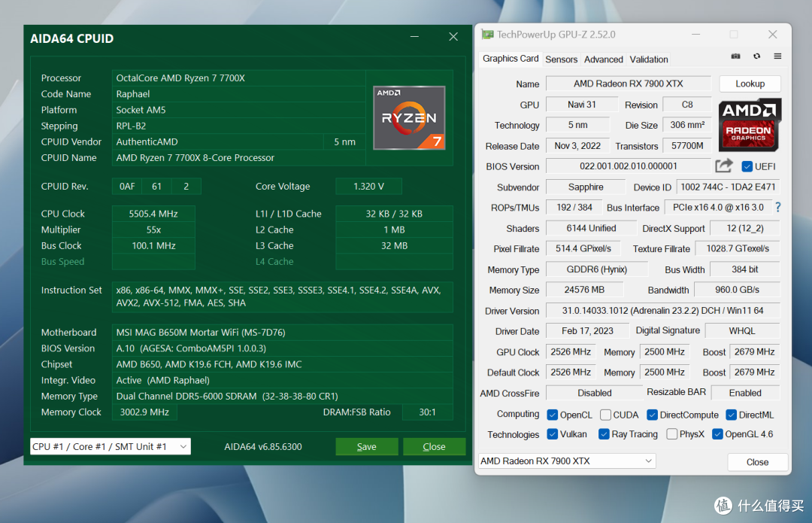Click the Save button in AIDA64
Viewport: 812px width, 523px height.
[x=367, y=446]
